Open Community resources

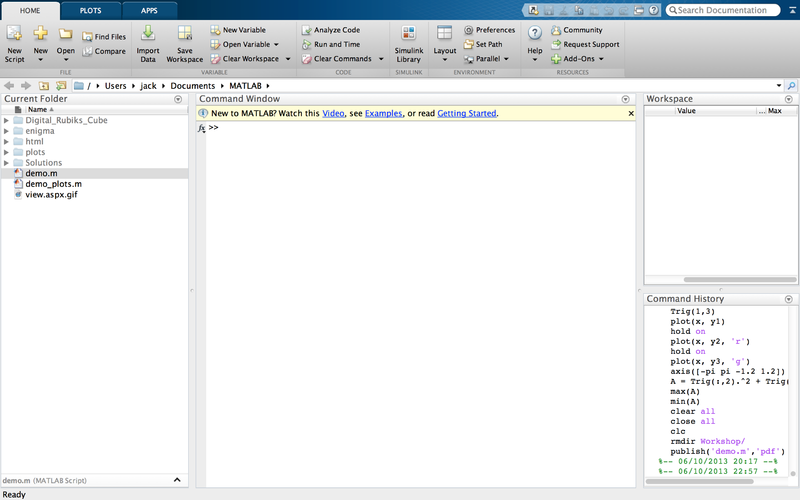click(577, 30)
